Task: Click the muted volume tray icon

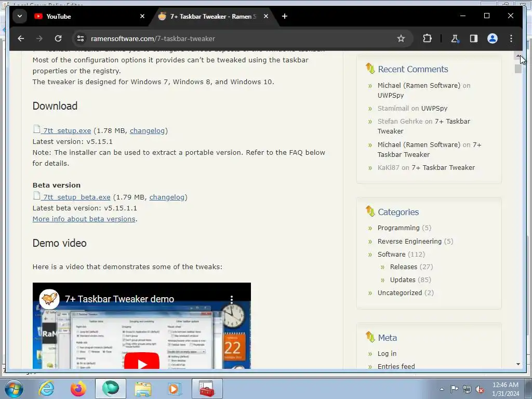Action: pos(480,389)
